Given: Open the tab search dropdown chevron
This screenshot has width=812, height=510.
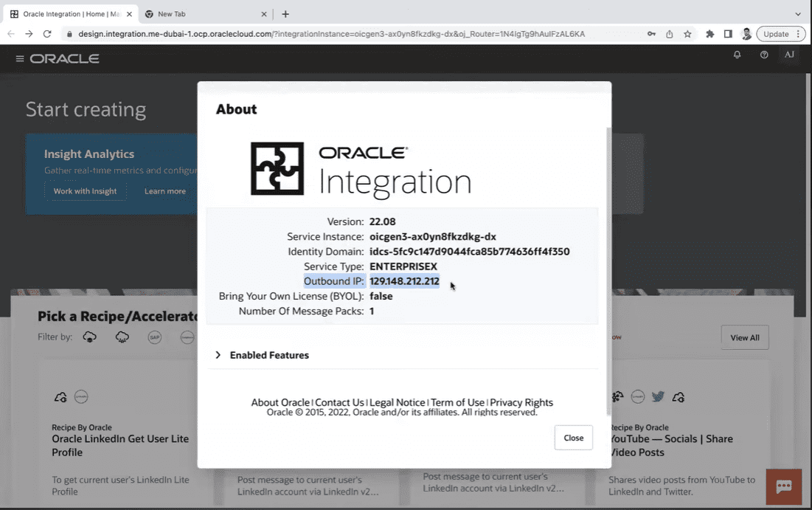Looking at the screenshot, I should (798, 14).
